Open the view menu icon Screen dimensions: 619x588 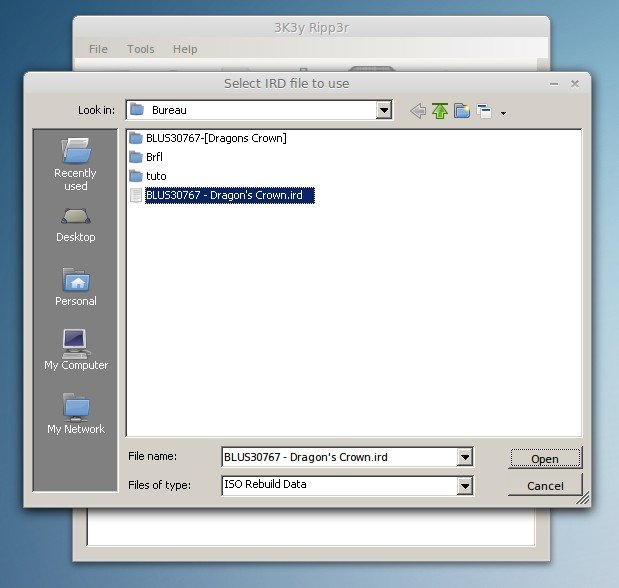489,112
